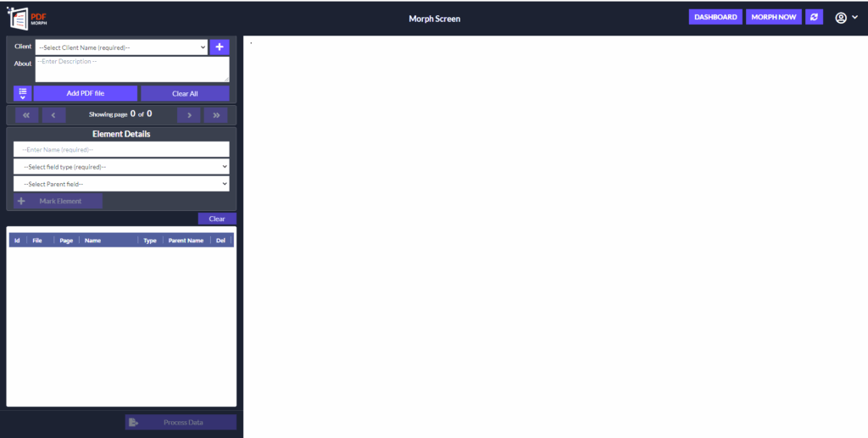Screen dimensions: 868x438
Task: Open the user account profile icon
Action: coord(841,18)
